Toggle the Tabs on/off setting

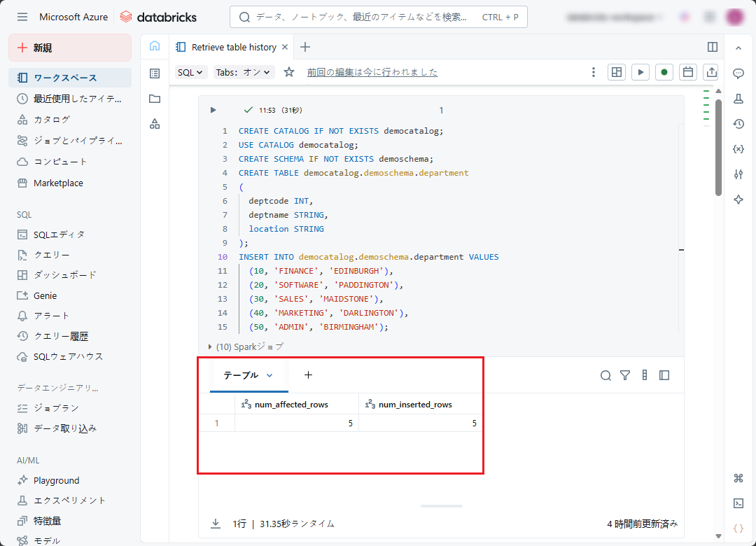point(244,72)
